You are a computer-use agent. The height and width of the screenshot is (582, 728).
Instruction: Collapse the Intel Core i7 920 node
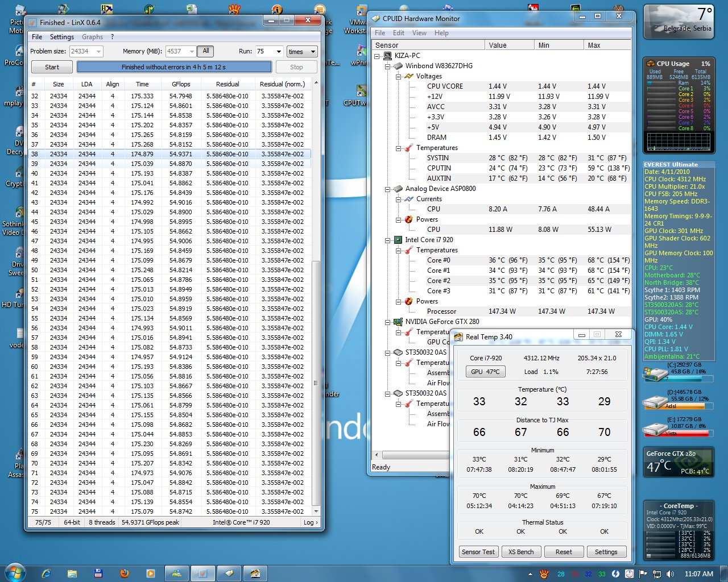[388, 240]
